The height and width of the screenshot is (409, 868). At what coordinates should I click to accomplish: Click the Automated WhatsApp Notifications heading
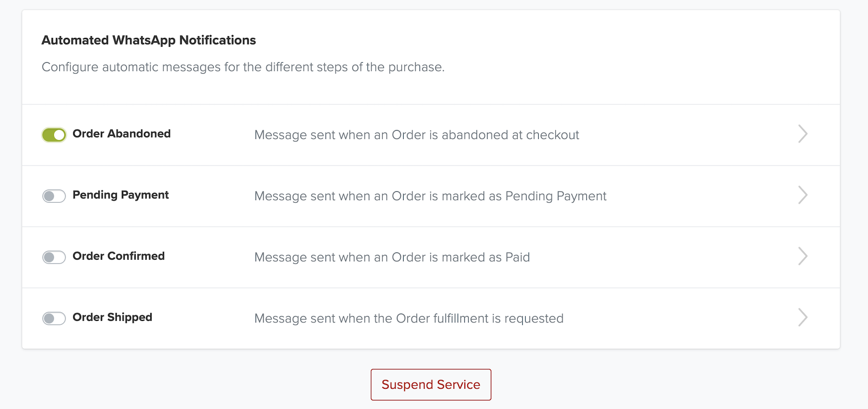pyautogui.click(x=149, y=40)
